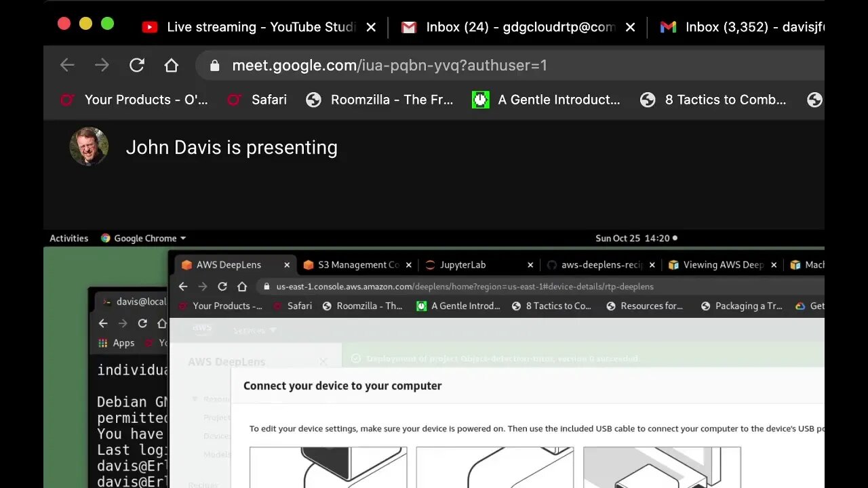Close the S3 Management Console tab
The height and width of the screenshot is (488, 868).
coord(409,265)
